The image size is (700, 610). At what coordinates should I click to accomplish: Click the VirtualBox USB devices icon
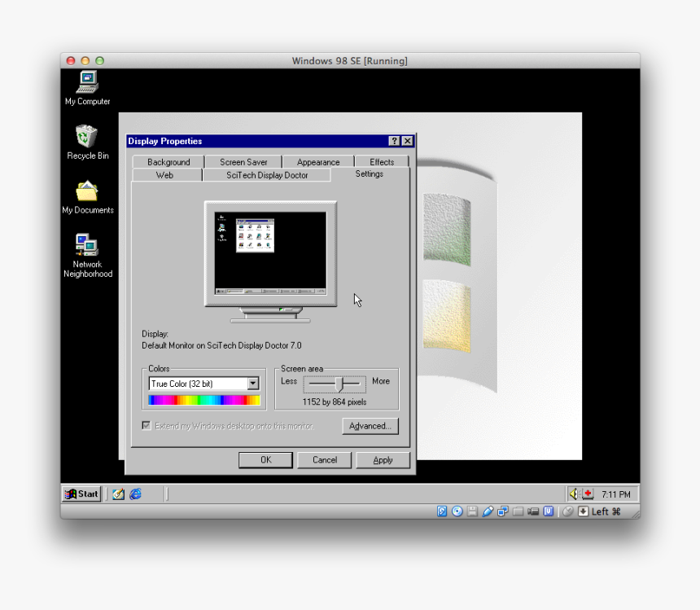click(488, 511)
